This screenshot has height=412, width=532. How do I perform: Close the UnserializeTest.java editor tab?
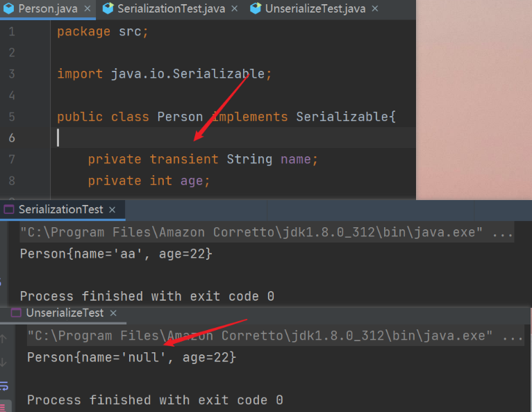(x=375, y=9)
